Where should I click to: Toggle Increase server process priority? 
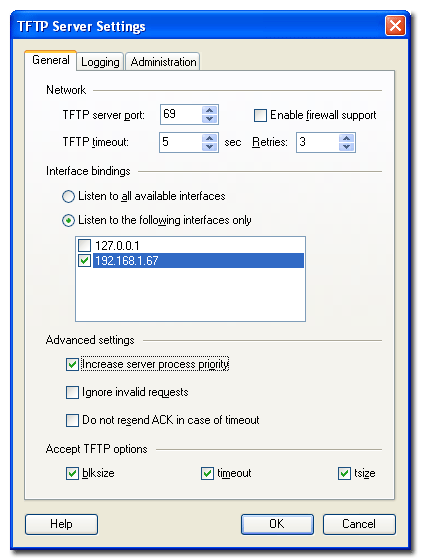coord(72,364)
